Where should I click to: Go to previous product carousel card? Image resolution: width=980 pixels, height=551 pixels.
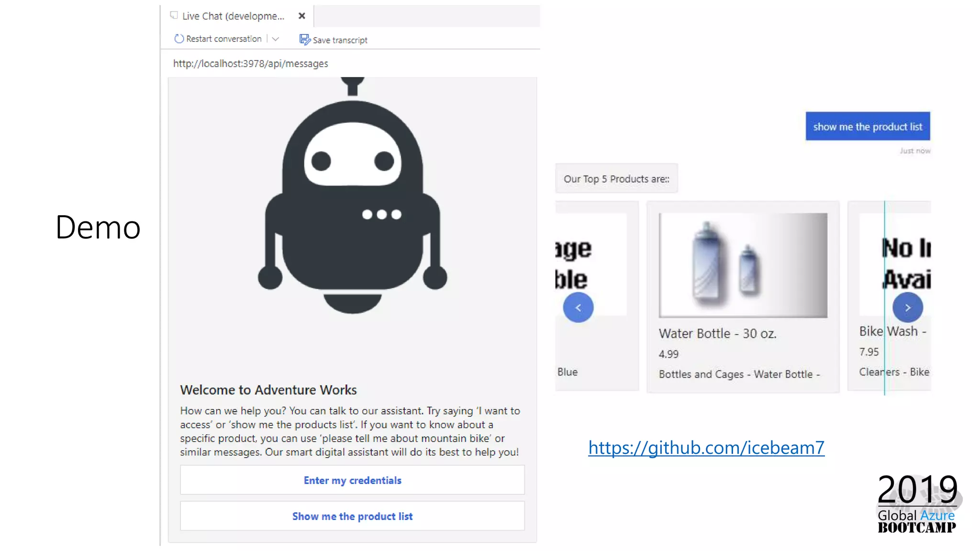tap(578, 308)
